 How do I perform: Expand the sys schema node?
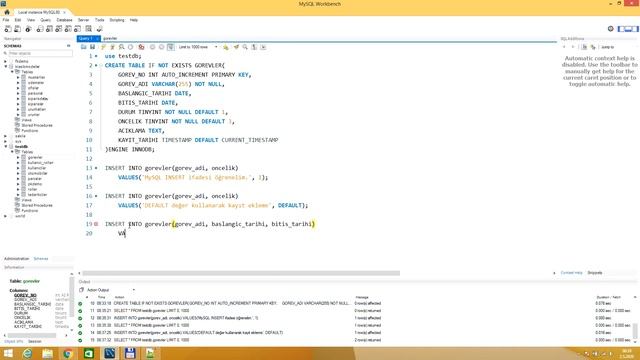[x=6, y=141]
